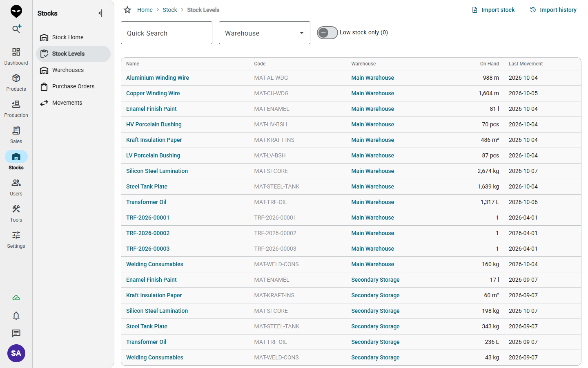588x368 pixels.
Task: Open Secondary Storage link in Steel Tank Plate row
Action: 375,326
